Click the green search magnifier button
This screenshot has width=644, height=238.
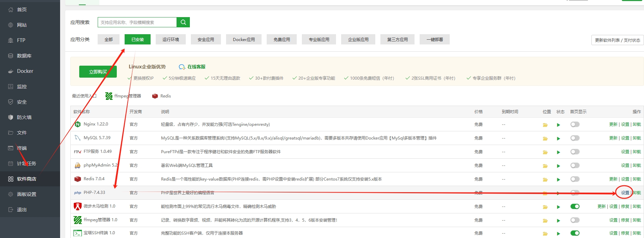coord(183,22)
